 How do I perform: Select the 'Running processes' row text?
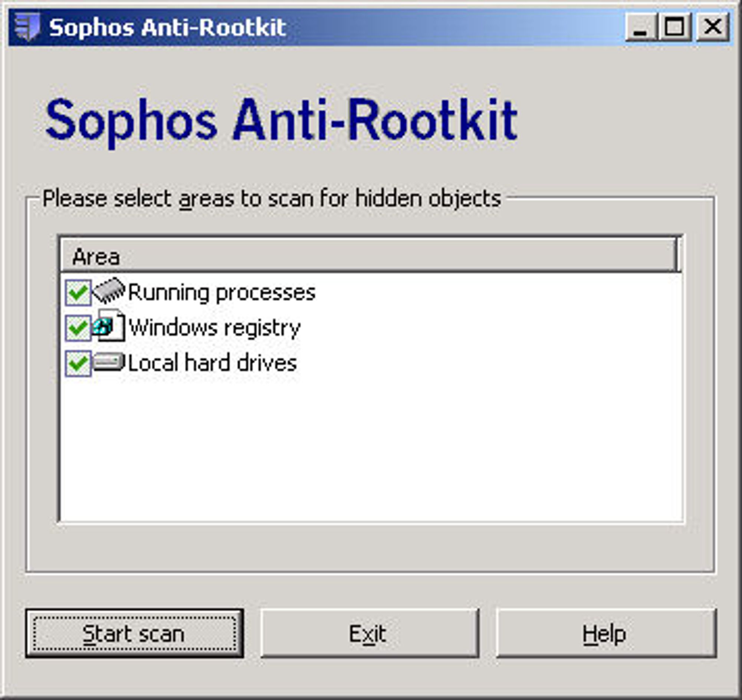pos(222,293)
